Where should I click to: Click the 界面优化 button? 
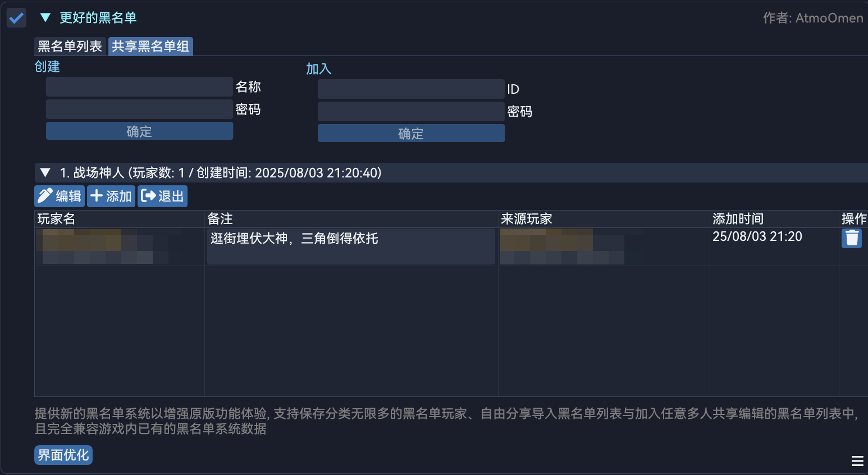(63, 455)
